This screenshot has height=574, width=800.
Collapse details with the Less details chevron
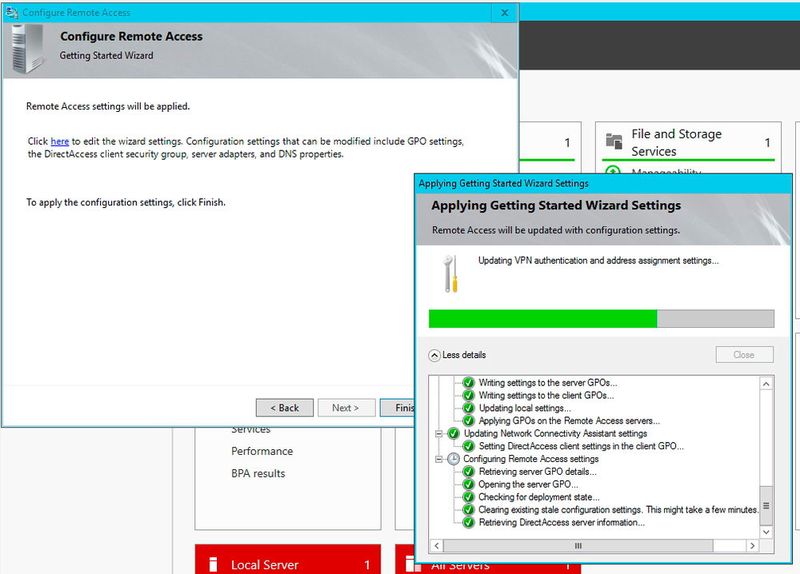pyautogui.click(x=434, y=355)
